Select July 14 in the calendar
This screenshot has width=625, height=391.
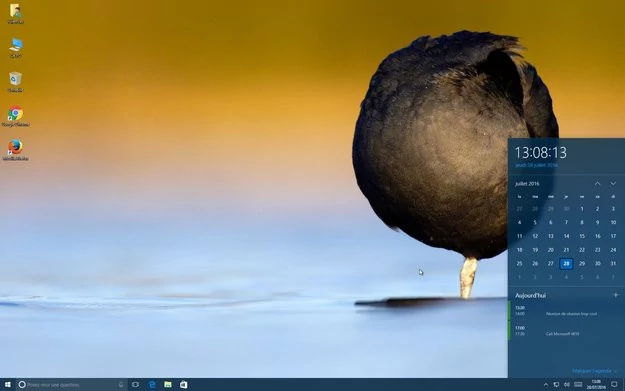[x=566, y=236]
